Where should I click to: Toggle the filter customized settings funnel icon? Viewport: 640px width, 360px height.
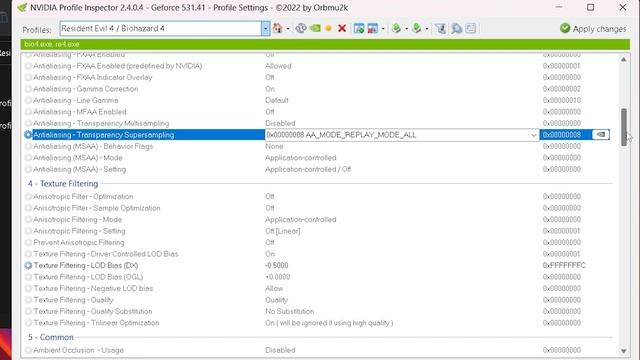coord(440,28)
